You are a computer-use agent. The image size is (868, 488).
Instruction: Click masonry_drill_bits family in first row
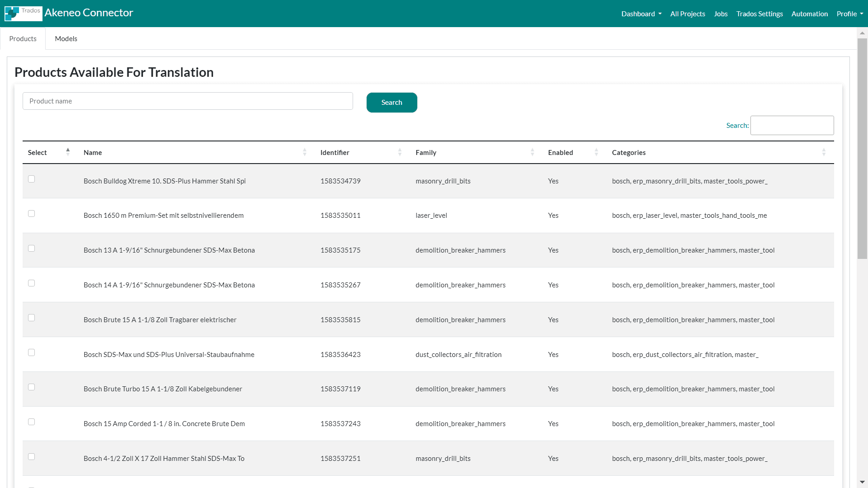tap(443, 181)
